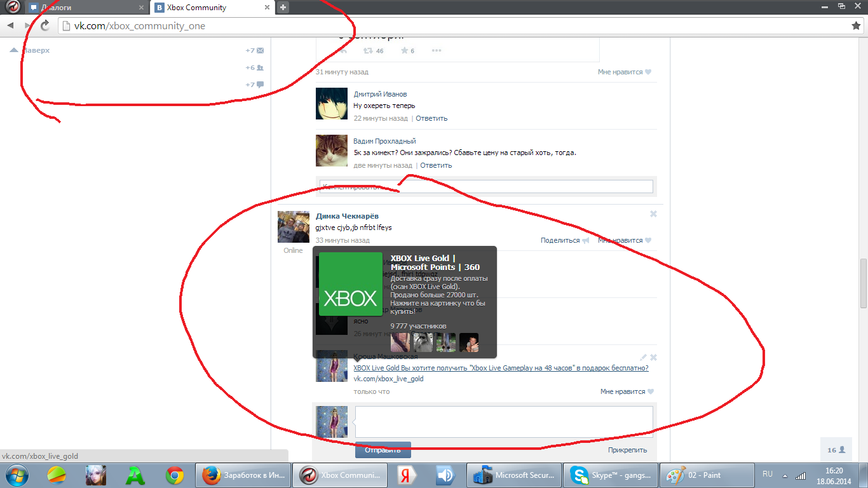868x488 pixels.
Task: Open a new browser tab
Action: click(x=283, y=8)
